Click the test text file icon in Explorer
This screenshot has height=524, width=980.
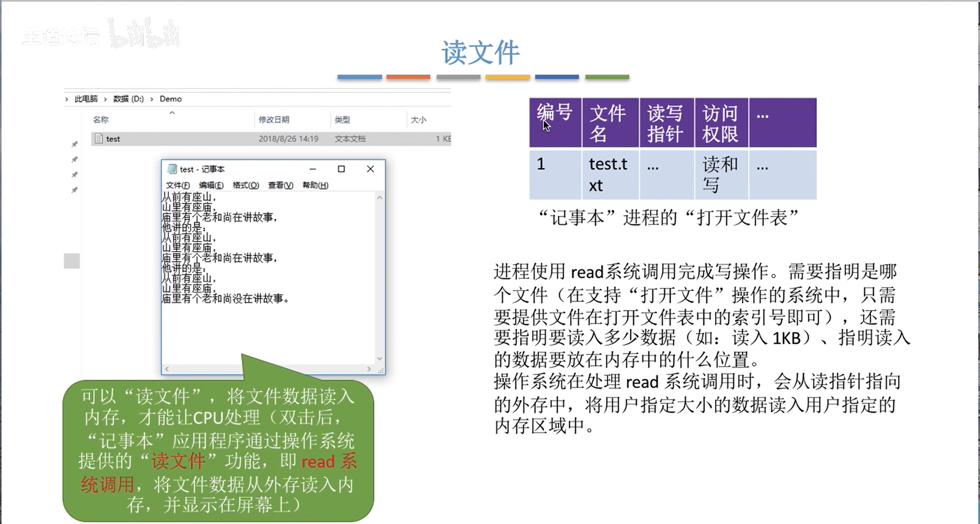(98, 139)
